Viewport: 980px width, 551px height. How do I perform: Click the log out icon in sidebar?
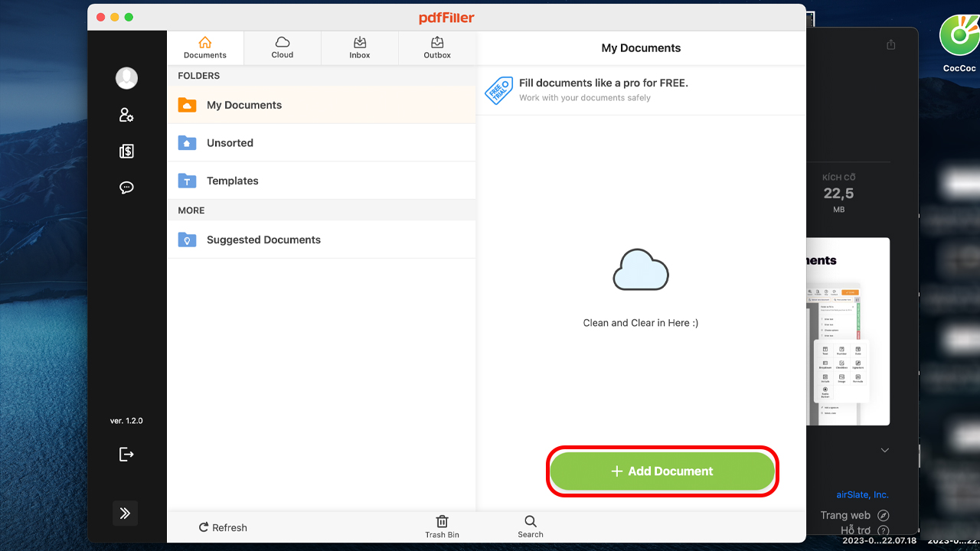[126, 455]
